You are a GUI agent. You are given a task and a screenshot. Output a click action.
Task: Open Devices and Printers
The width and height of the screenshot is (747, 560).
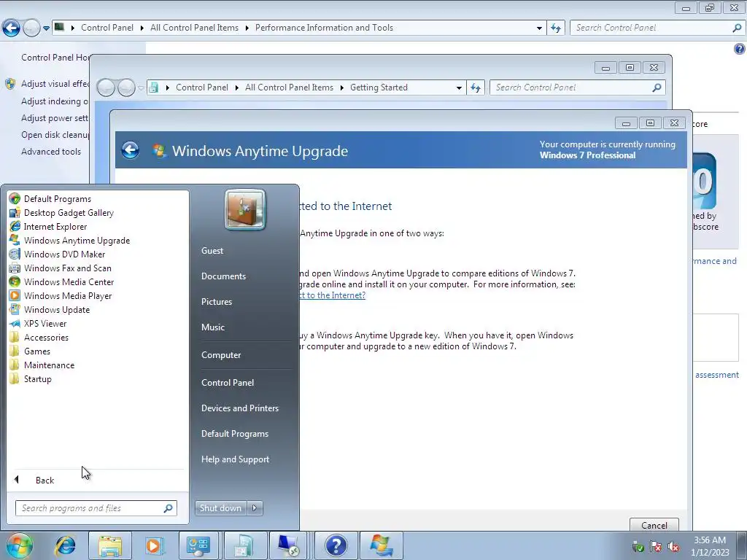coord(239,408)
